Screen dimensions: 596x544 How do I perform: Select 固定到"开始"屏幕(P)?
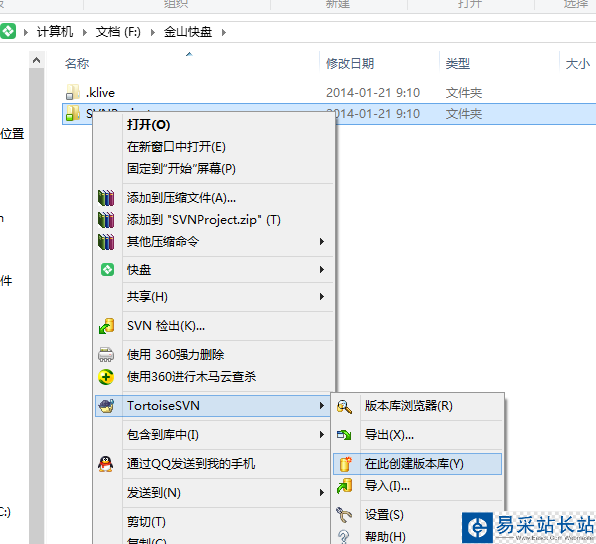tap(181, 168)
